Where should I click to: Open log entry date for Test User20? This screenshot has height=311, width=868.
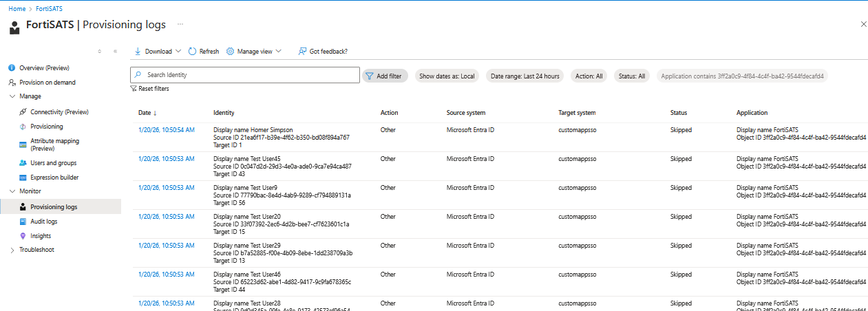tap(167, 216)
